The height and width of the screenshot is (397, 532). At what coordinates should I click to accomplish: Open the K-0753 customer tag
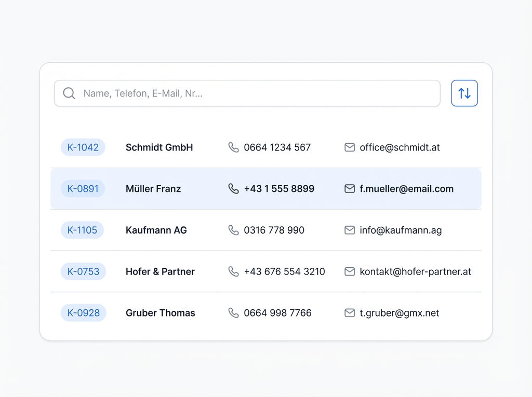coord(83,271)
